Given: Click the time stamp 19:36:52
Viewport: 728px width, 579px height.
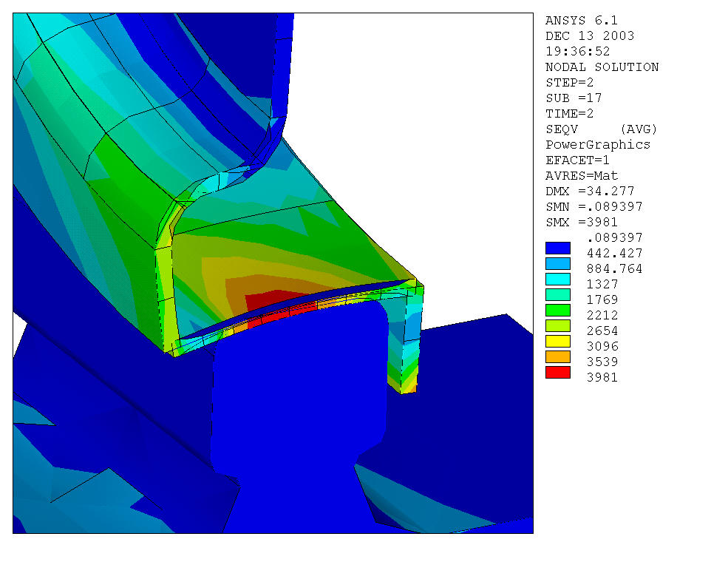Looking at the screenshot, I should tap(577, 51).
